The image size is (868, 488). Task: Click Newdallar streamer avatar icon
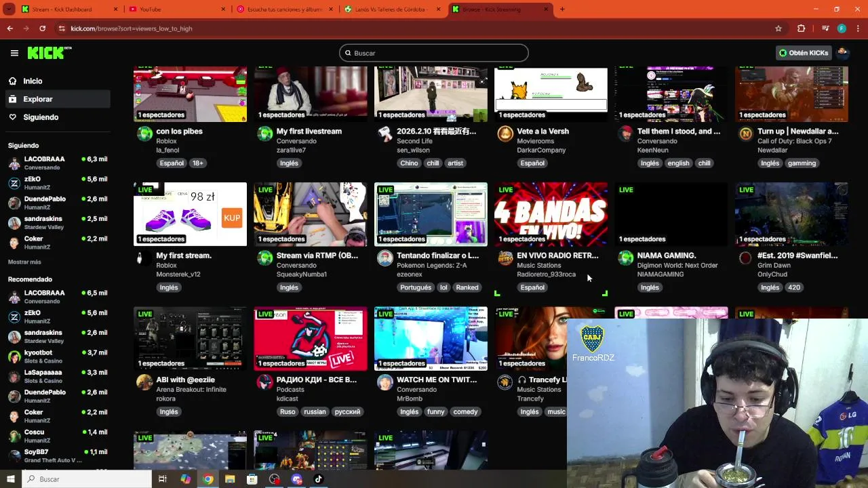746,134
